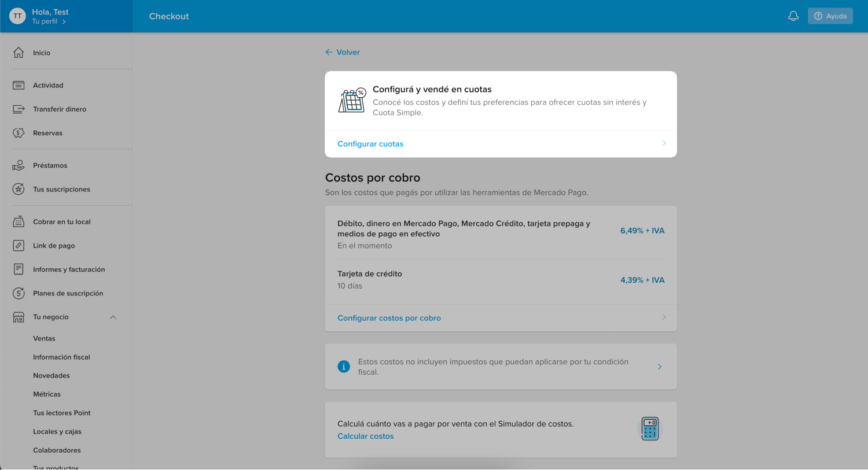Image resolution: width=868 pixels, height=470 pixels.
Task: Click the 6,49% + IVA value
Action: pyautogui.click(x=642, y=230)
